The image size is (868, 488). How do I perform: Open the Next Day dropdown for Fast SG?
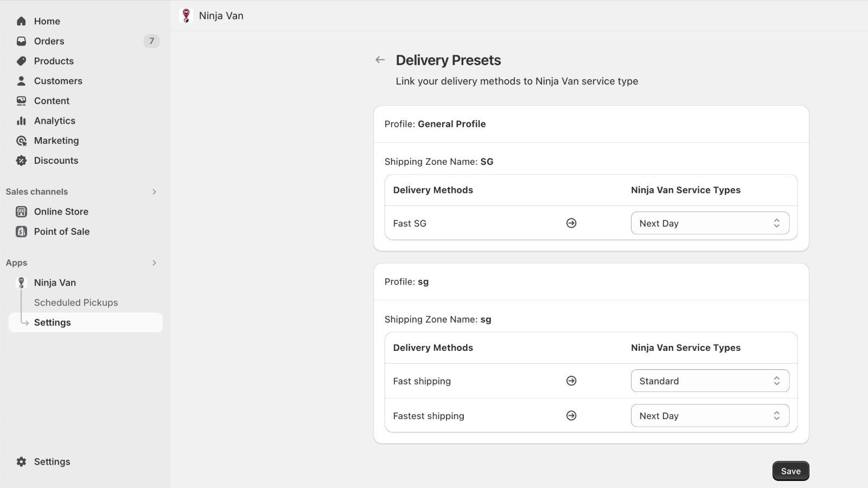point(710,223)
